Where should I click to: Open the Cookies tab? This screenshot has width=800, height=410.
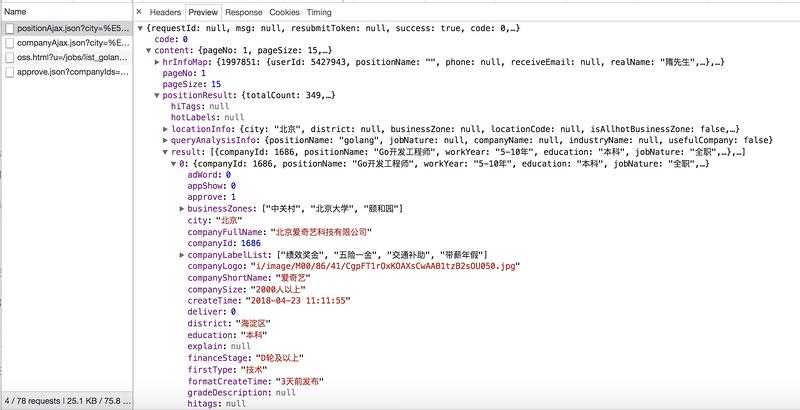(x=284, y=12)
